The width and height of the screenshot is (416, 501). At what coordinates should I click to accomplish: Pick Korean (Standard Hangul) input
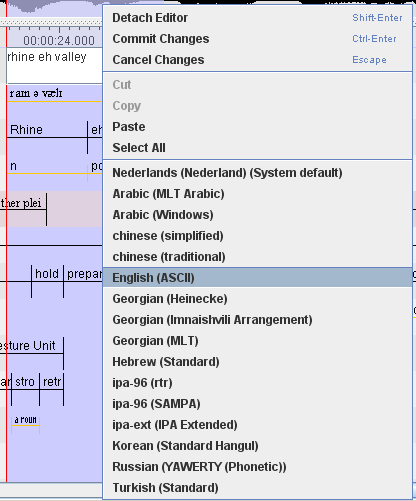coord(257,446)
